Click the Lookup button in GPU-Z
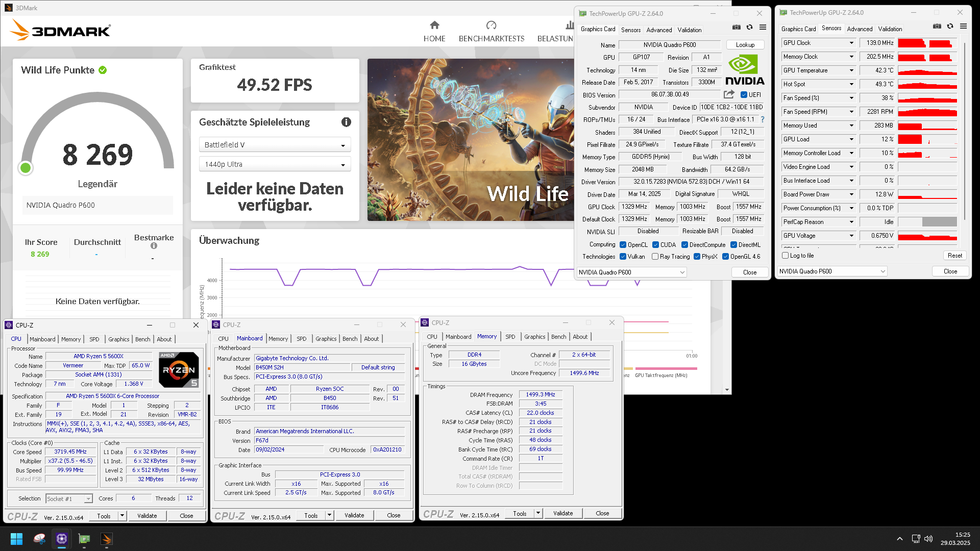This screenshot has height=551, width=980. [x=745, y=45]
